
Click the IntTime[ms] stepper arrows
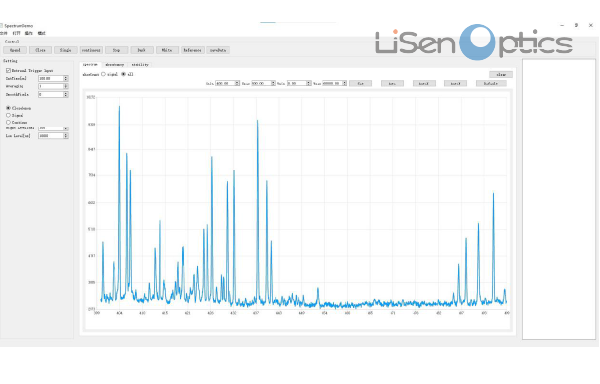[x=66, y=78]
